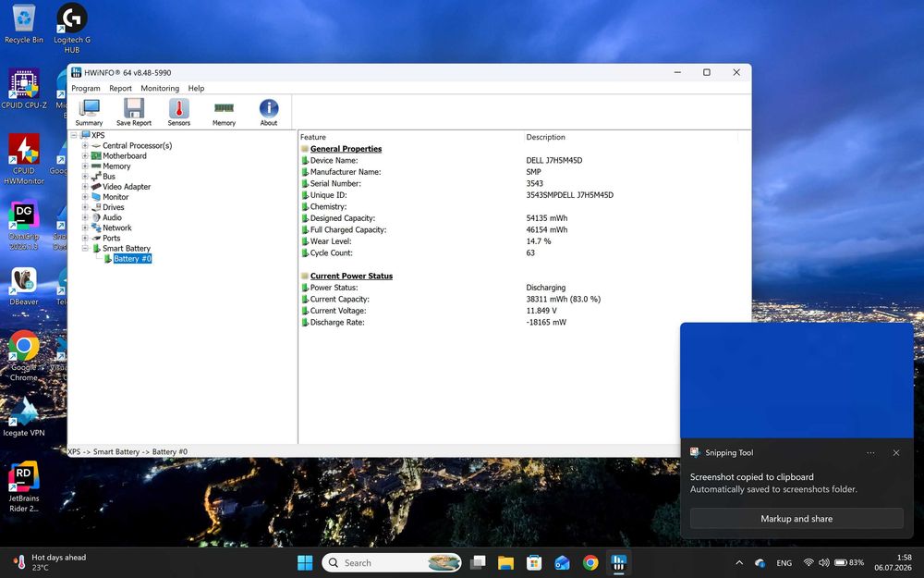Open File Explorer from the taskbar

(505, 562)
